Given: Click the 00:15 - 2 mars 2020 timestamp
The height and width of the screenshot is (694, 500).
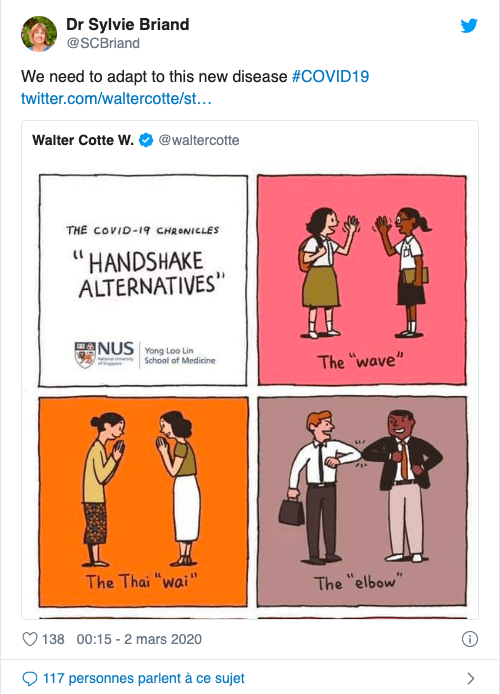Looking at the screenshot, I should coord(139,639).
